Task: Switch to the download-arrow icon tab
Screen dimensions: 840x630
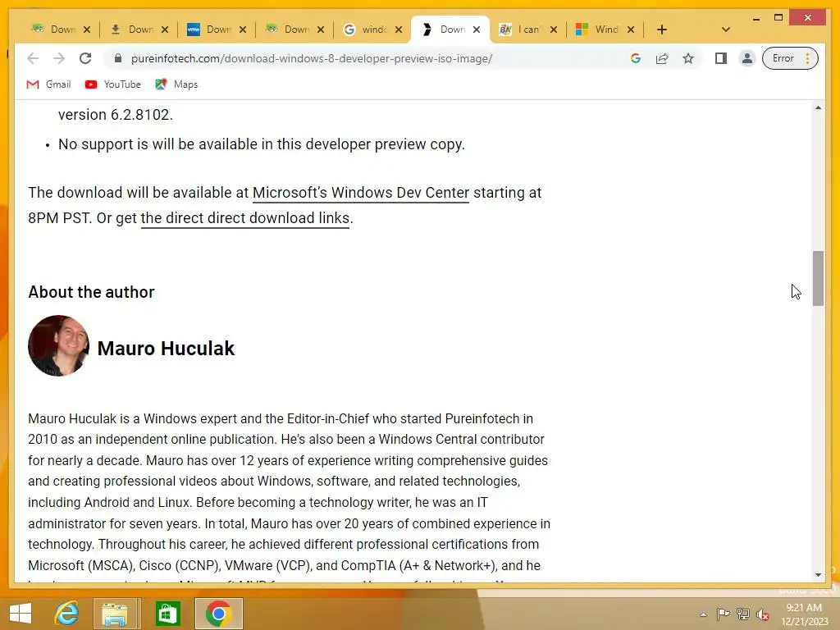Action: click(x=132, y=30)
